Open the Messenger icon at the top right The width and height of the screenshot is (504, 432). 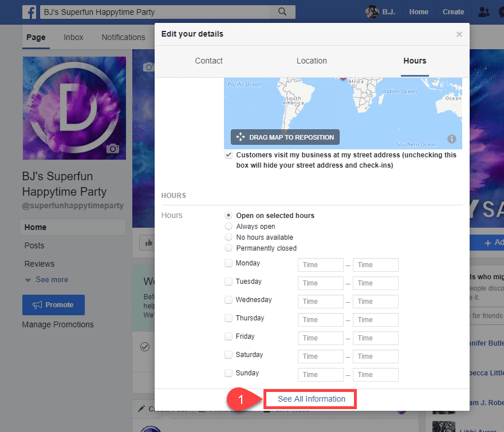(502, 11)
